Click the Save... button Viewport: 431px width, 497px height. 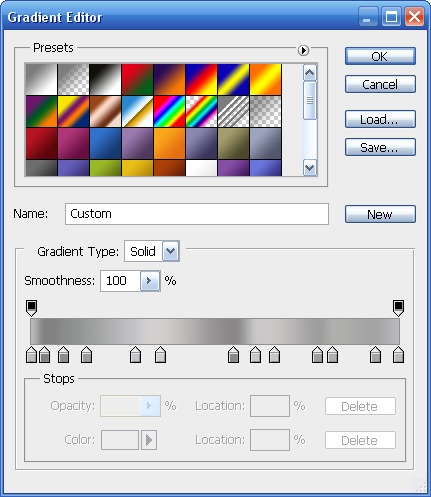380,147
